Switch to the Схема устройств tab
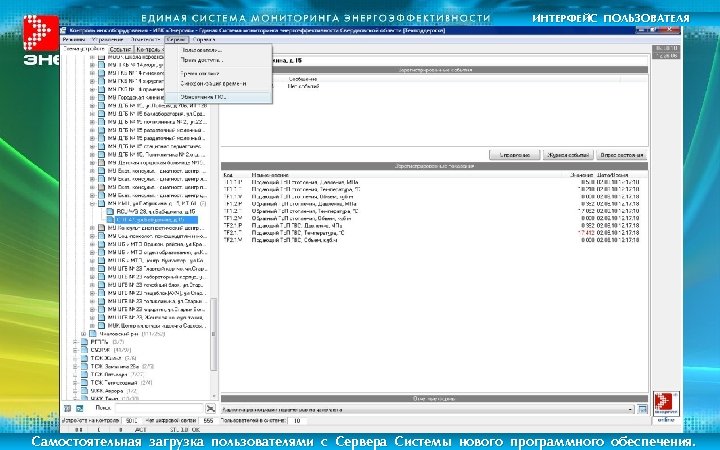Image resolution: width=720 pixels, height=450 pixels. [x=84, y=49]
